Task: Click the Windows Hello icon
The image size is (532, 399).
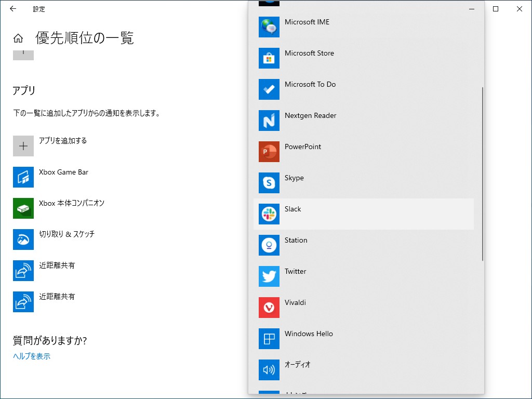Action: point(269,339)
